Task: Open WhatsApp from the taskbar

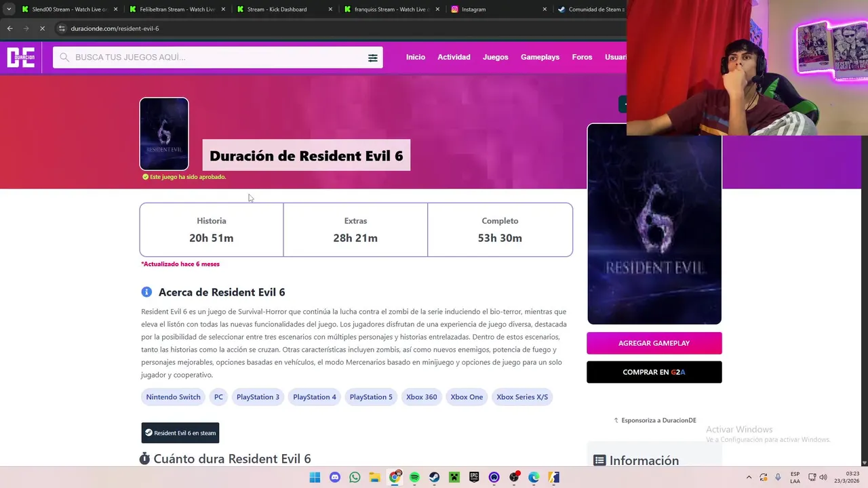Action: 355,477
